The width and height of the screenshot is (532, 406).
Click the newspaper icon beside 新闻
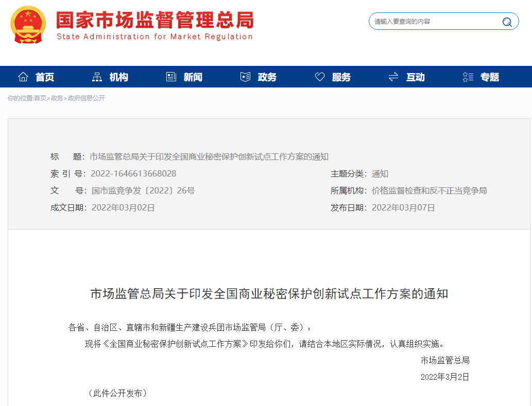171,77
